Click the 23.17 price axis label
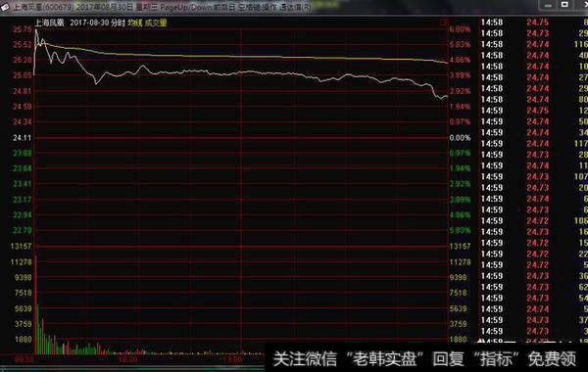 click(23, 200)
